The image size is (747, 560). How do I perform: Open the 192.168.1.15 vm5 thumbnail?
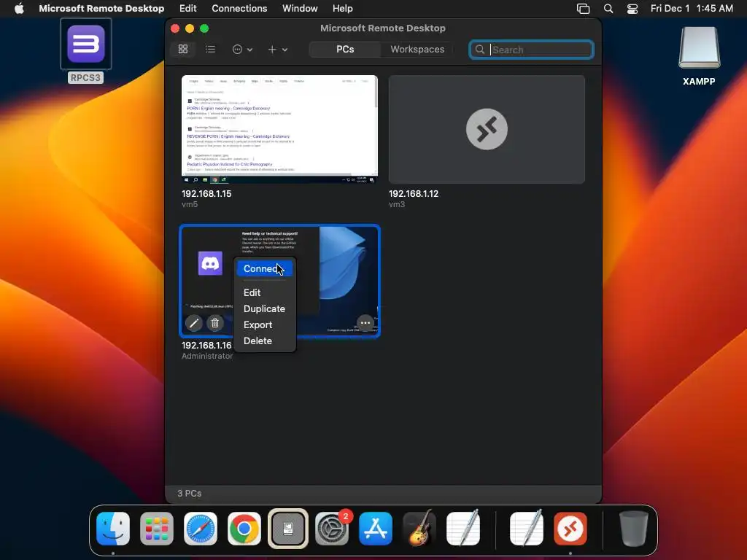click(x=279, y=129)
